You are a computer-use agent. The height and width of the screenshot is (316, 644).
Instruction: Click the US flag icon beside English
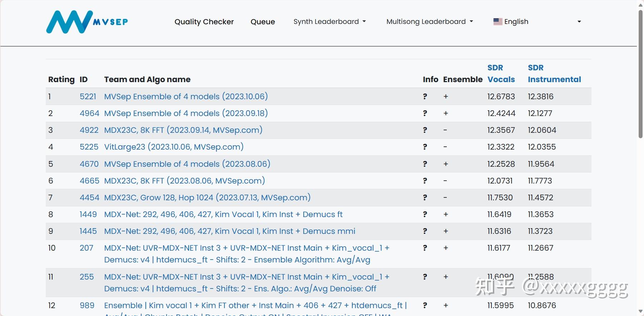point(498,21)
